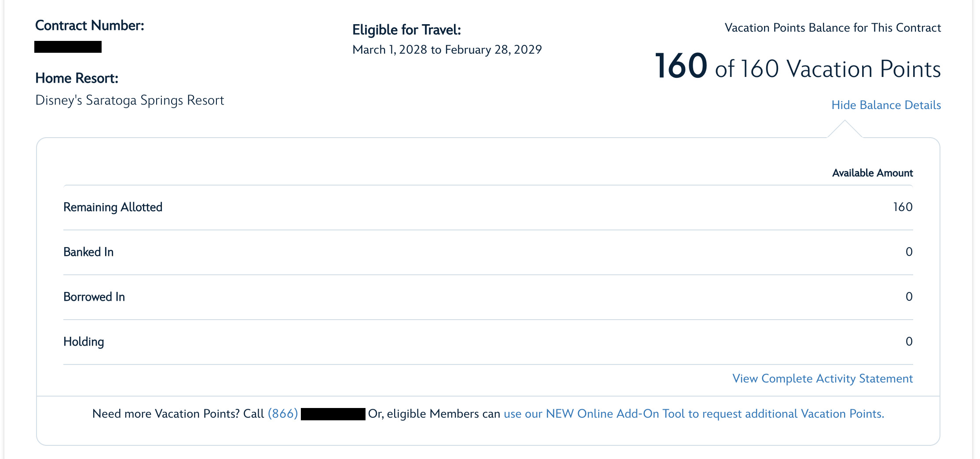
Task: Collapse panel via Hide Balance Details
Action: (x=886, y=105)
